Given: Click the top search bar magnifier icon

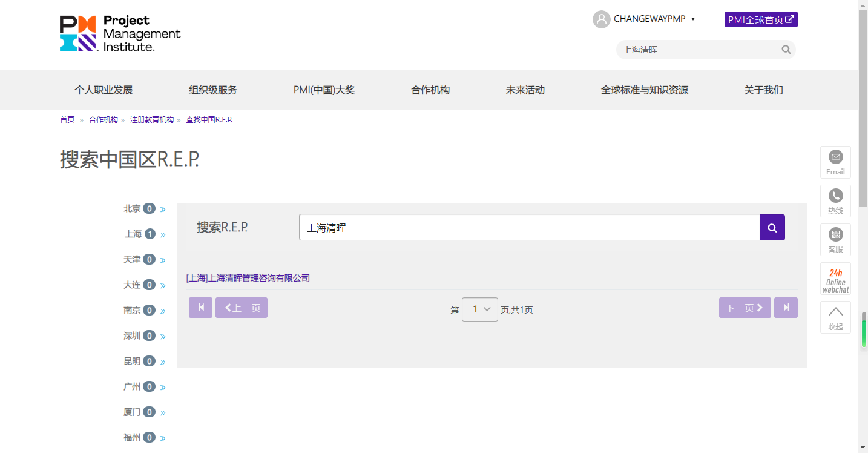Looking at the screenshot, I should 785,50.
